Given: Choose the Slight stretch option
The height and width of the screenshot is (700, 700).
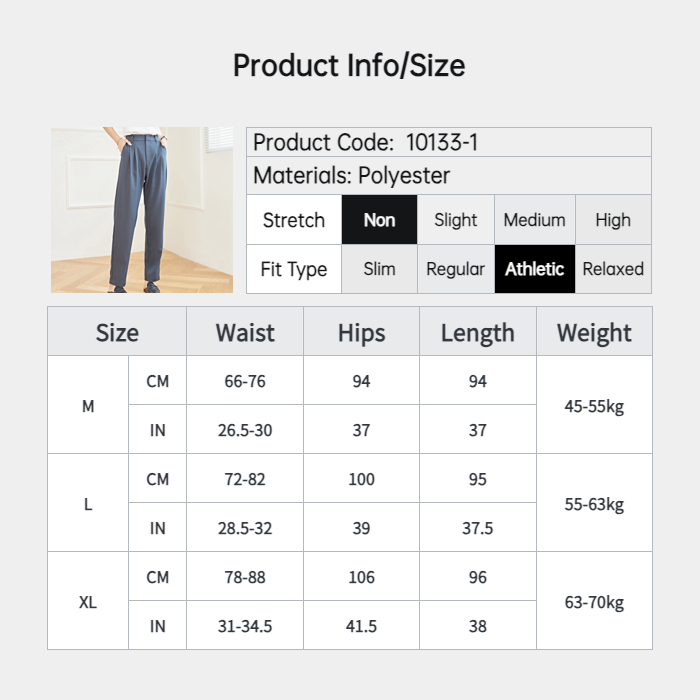Looking at the screenshot, I should (456, 220).
